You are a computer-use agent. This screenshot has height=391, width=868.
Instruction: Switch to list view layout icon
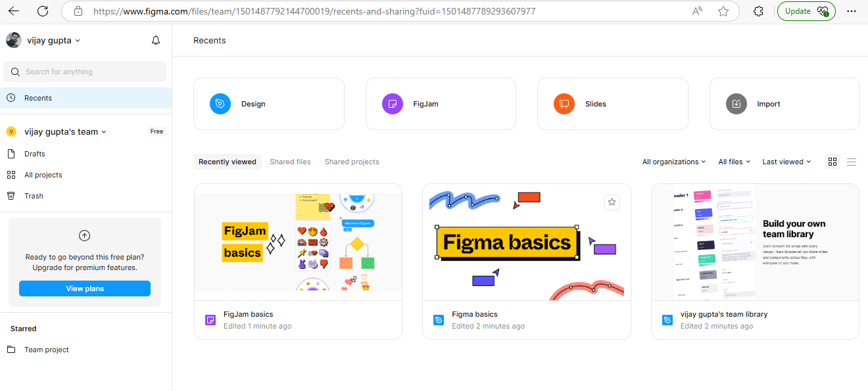click(x=852, y=162)
